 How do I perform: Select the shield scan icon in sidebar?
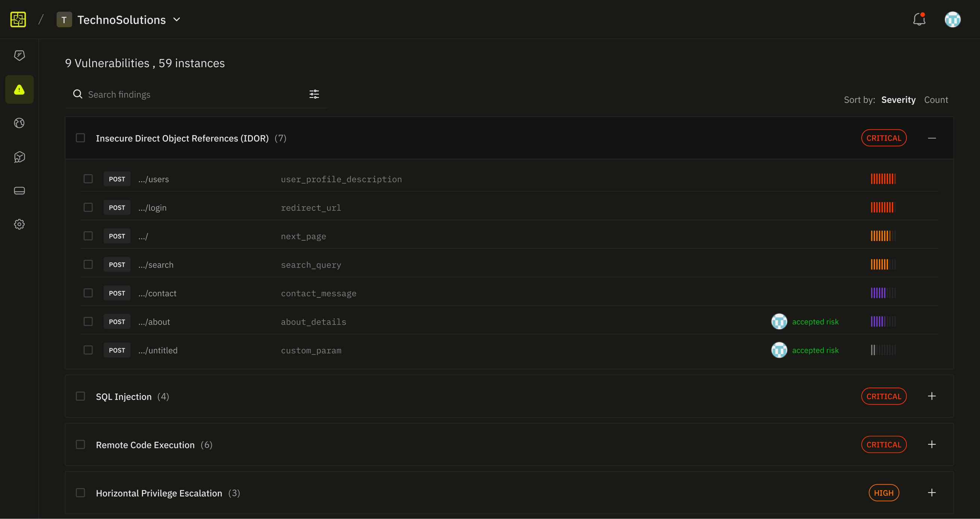(x=19, y=56)
